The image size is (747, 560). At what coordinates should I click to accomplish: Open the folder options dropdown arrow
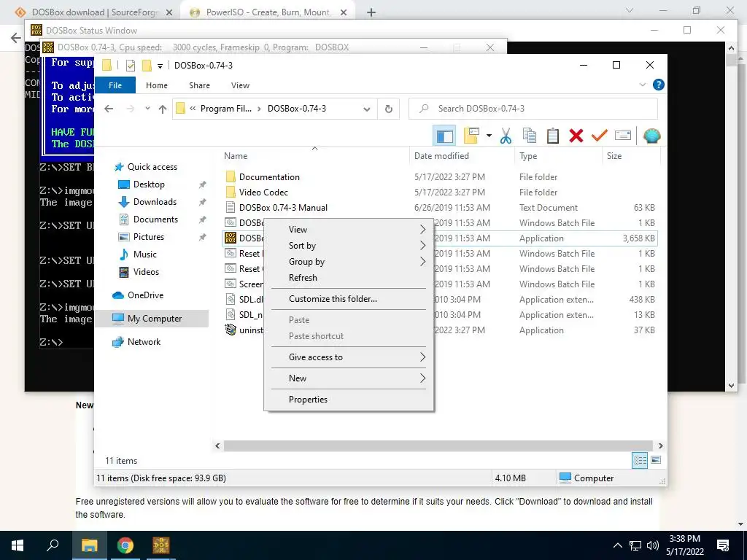tap(489, 136)
